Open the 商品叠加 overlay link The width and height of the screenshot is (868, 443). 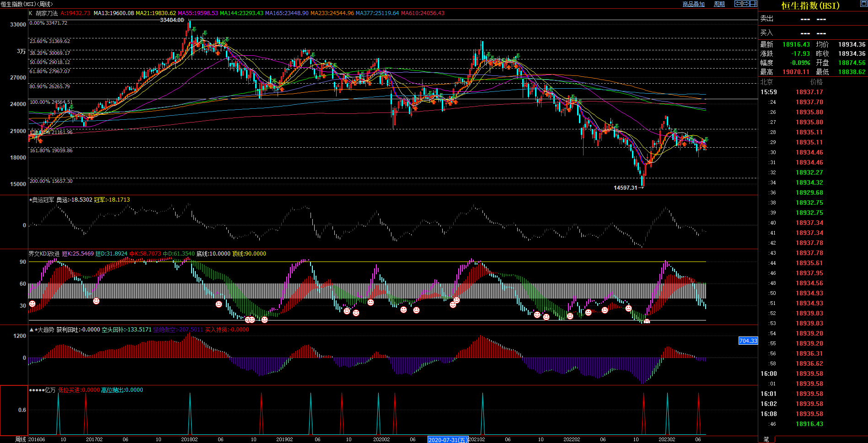pyautogui.click(x=693, y=4)
